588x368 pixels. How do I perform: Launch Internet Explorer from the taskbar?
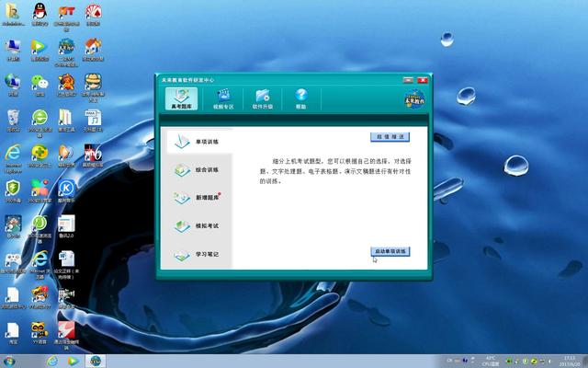52,362
